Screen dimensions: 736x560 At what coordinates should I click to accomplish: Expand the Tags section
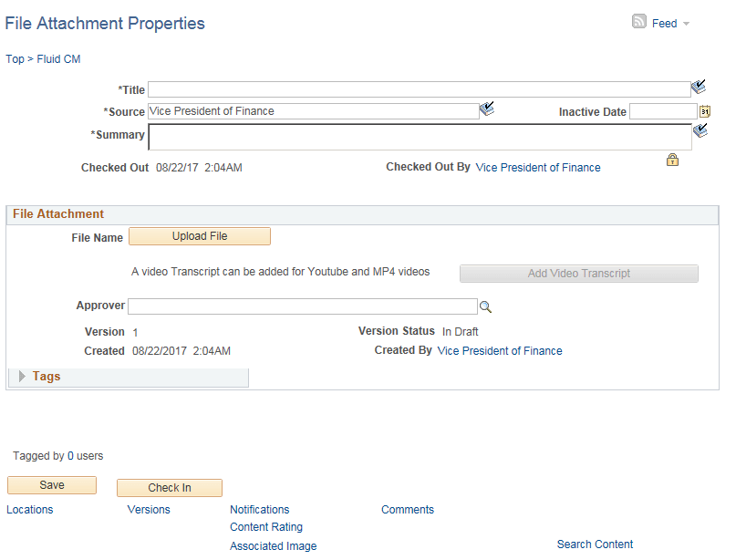tap(21, 376)
